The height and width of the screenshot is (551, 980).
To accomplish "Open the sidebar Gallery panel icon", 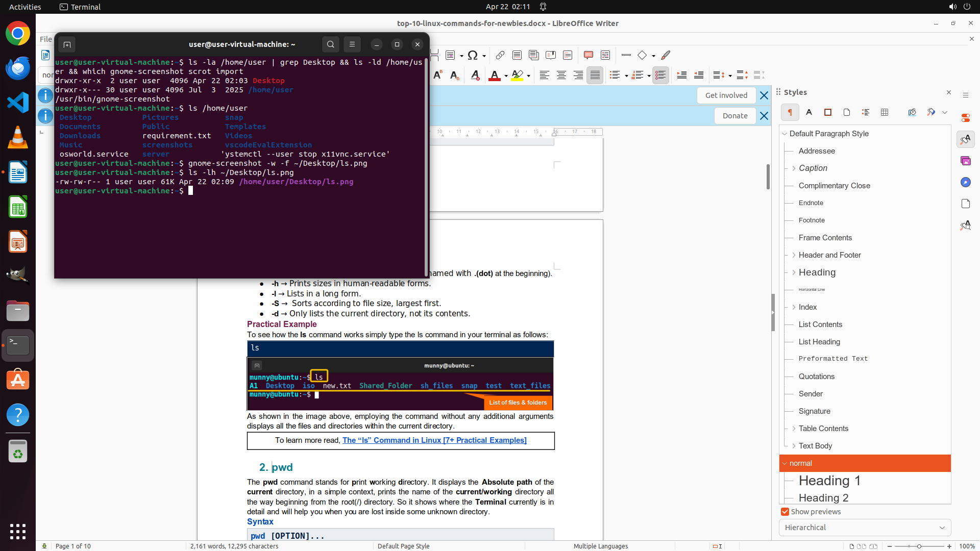I will pos(965,161).
